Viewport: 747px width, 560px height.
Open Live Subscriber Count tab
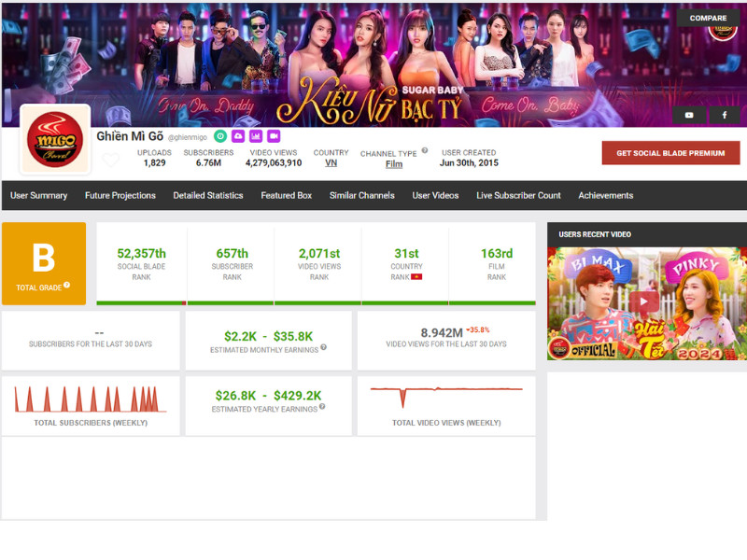518,195
